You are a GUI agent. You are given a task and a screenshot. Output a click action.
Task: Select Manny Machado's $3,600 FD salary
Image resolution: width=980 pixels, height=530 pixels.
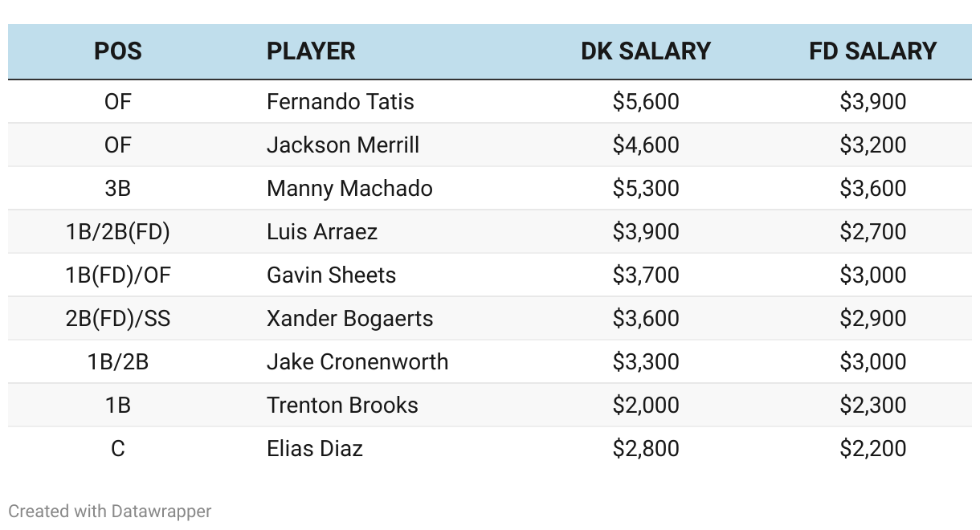(x=873, y=189)
